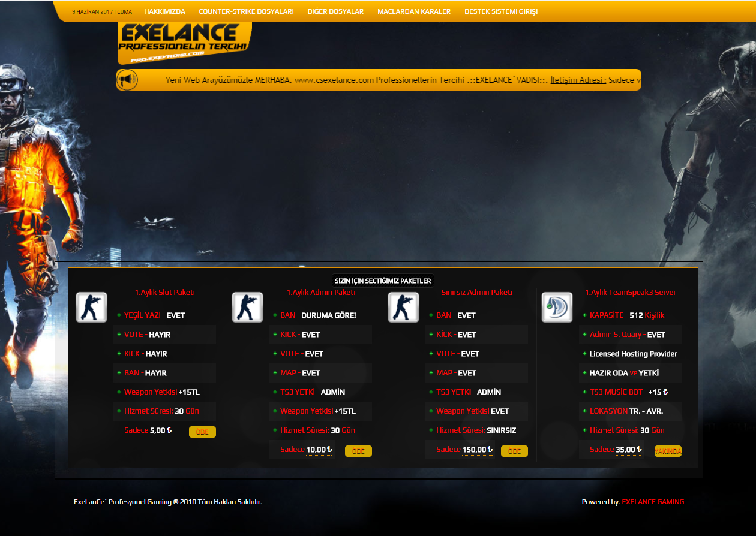Click KAPASİTE - 512 Kişilik row

coord(630,315)
